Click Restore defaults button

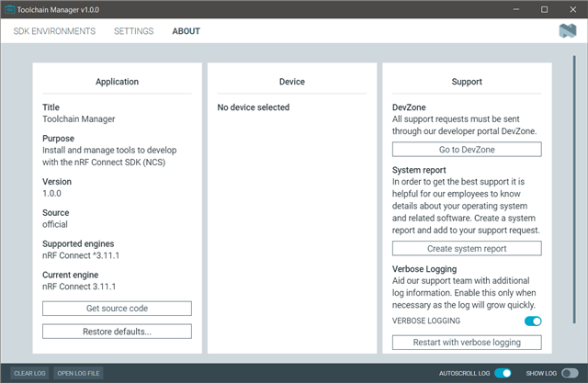tap(117, 332)
